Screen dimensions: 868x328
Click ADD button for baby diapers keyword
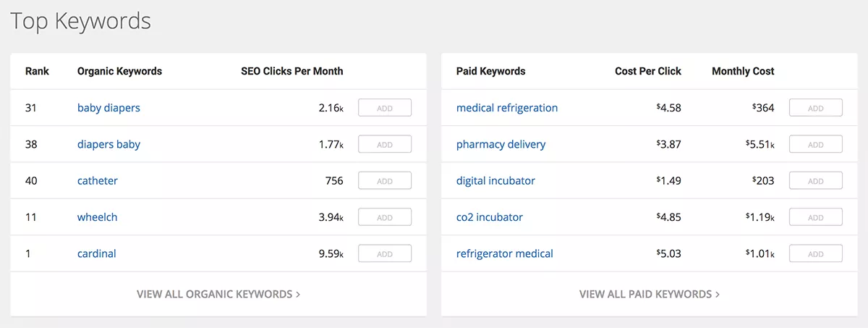(x=384, y=108)
